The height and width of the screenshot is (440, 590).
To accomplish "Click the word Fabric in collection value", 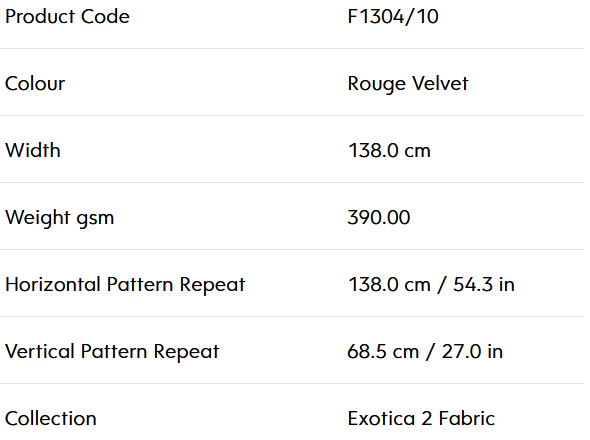I will (467, 419).
